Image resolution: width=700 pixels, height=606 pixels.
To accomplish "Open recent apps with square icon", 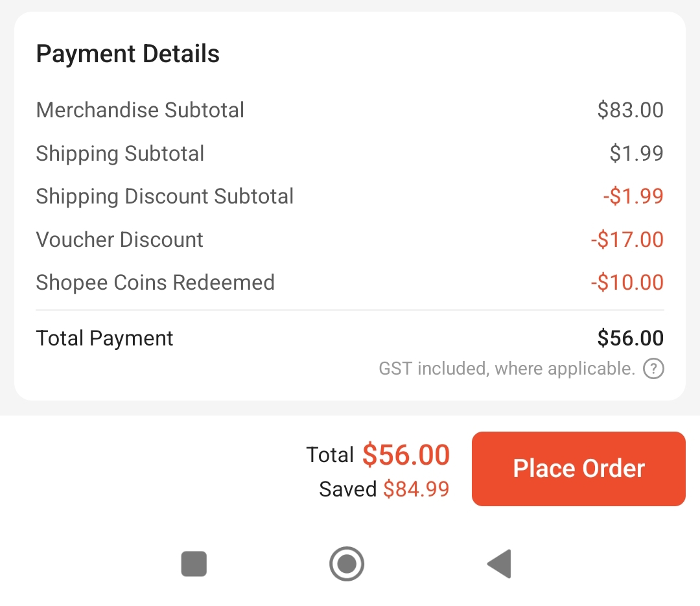I will (194, 564).
